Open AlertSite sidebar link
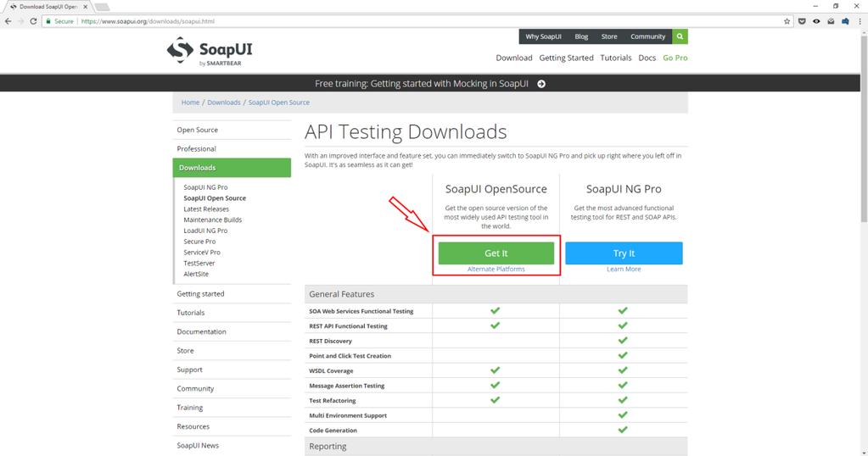Viewport: 868px width, 456px height. [196, 274]
